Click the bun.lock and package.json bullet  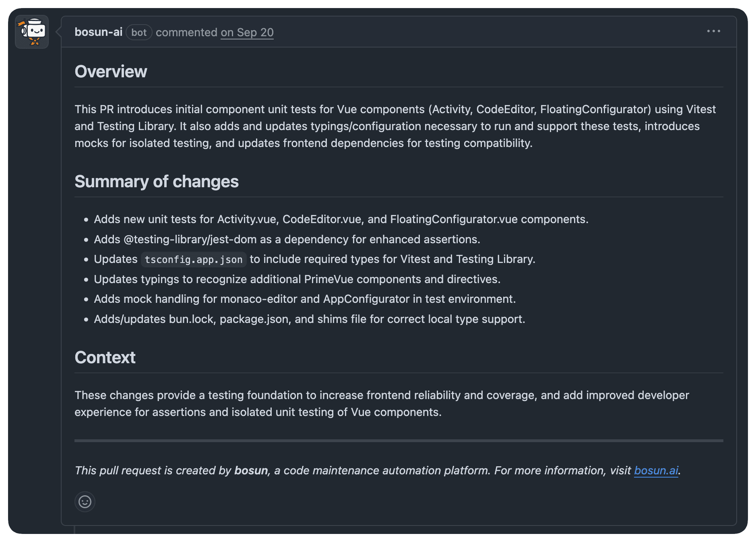(x=309, y=319)
